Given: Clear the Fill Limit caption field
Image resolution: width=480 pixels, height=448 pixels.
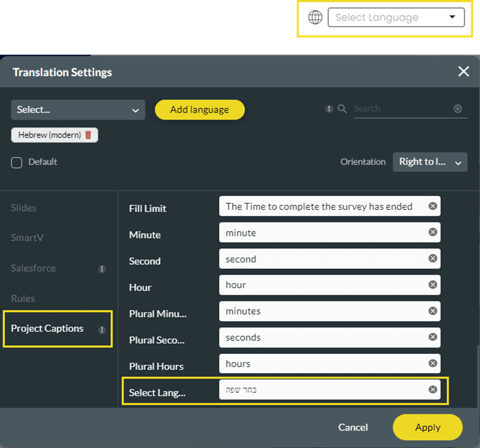Looking at the screenshot, I should click(x=433, y=206).
